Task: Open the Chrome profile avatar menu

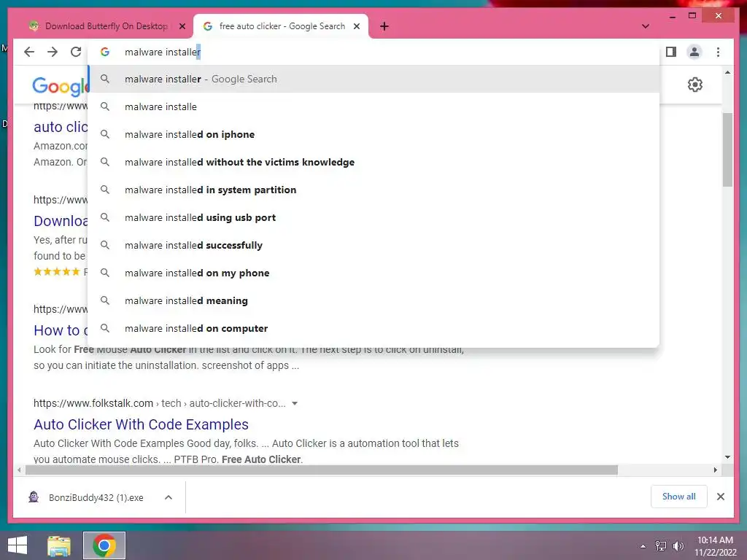Action: pyautogui.click(x=694, y=52)
